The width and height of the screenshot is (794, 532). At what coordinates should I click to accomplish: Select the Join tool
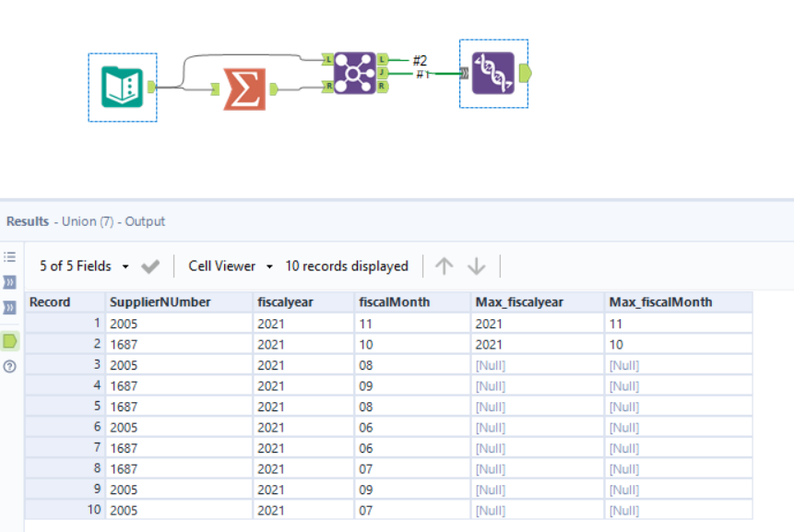coord(355,73)
